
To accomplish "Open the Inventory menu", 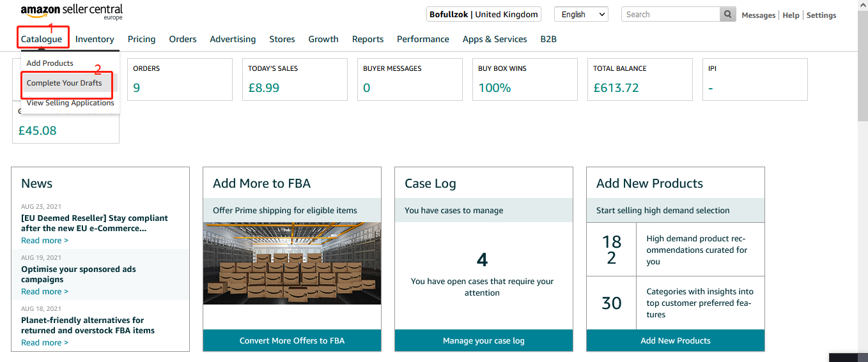I will 95,39.
